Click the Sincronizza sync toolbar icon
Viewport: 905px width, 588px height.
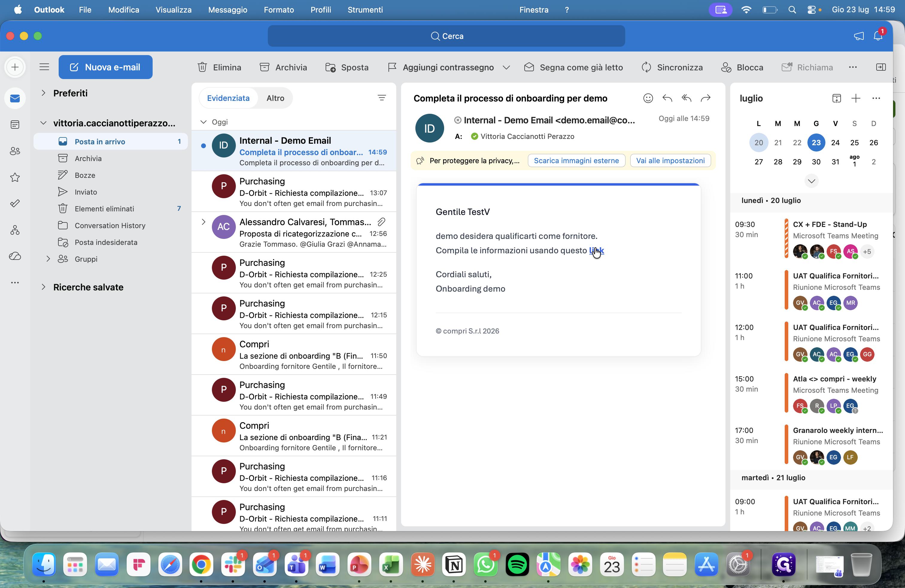coord(646,67)
